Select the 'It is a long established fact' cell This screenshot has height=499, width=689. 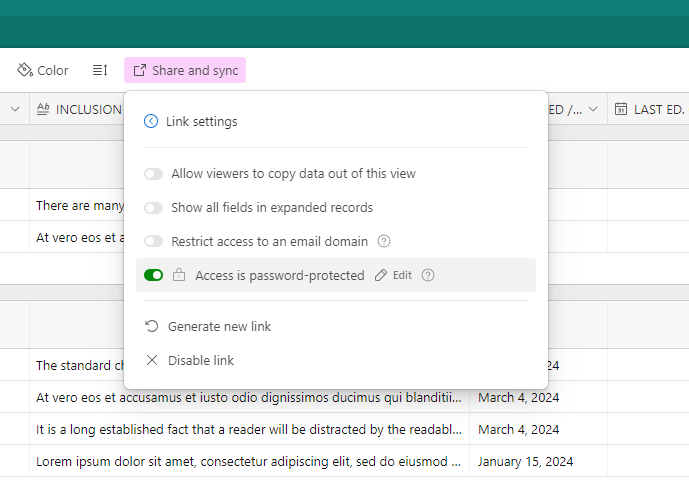(249, 429)
